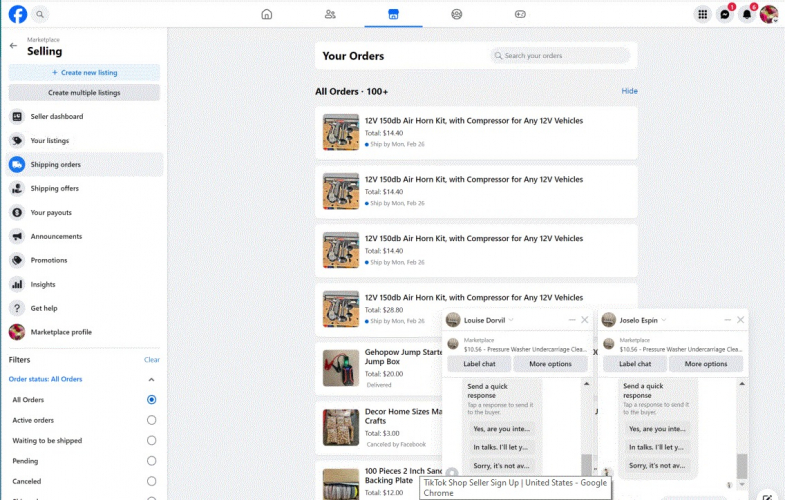Send 'Yes, are you inte...' in Louise Dorvil chat
Screen dimensions: 785x500
pos(501,429)
